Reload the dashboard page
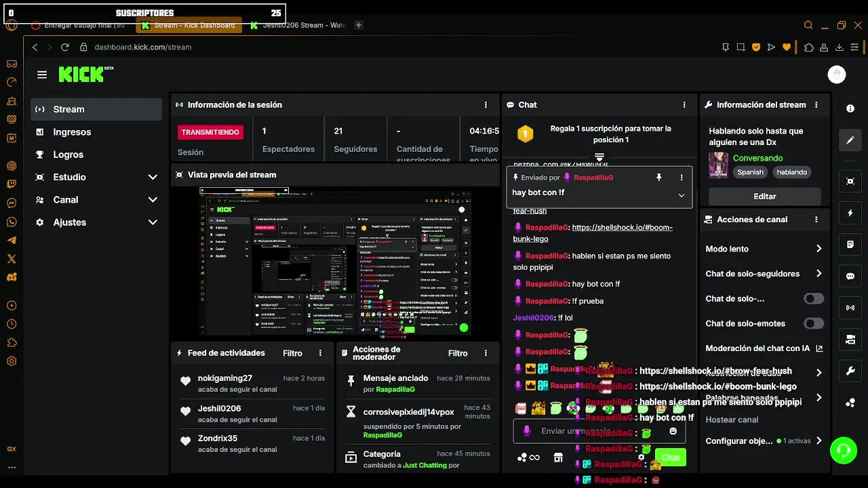 pyautogui.click(x=65, y=47)
